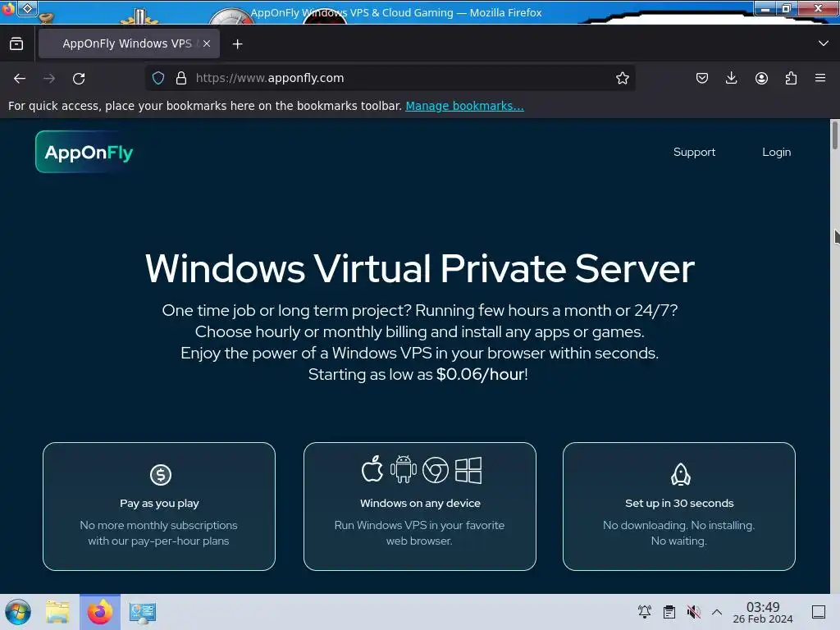Click the Apple logo icon
Screen dimensions: 840x630
[372, 469]
